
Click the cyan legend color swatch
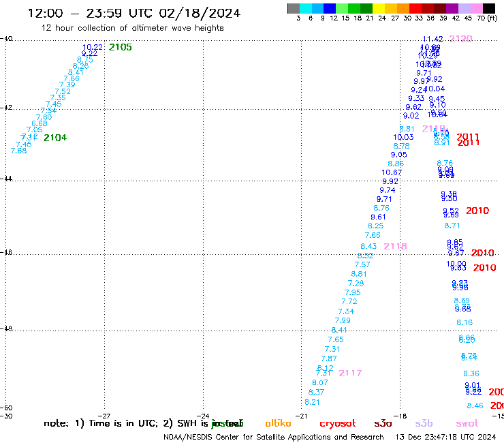[305, 8]
